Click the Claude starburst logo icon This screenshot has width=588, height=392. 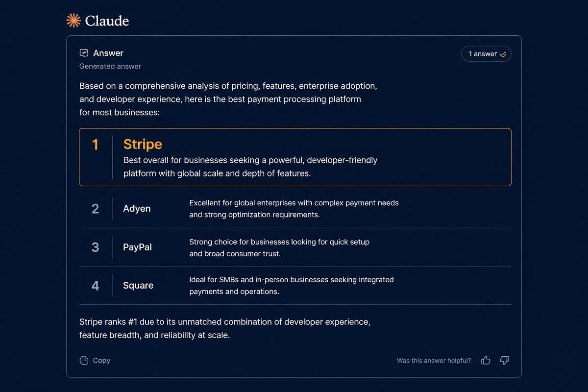tap(73, 21)
